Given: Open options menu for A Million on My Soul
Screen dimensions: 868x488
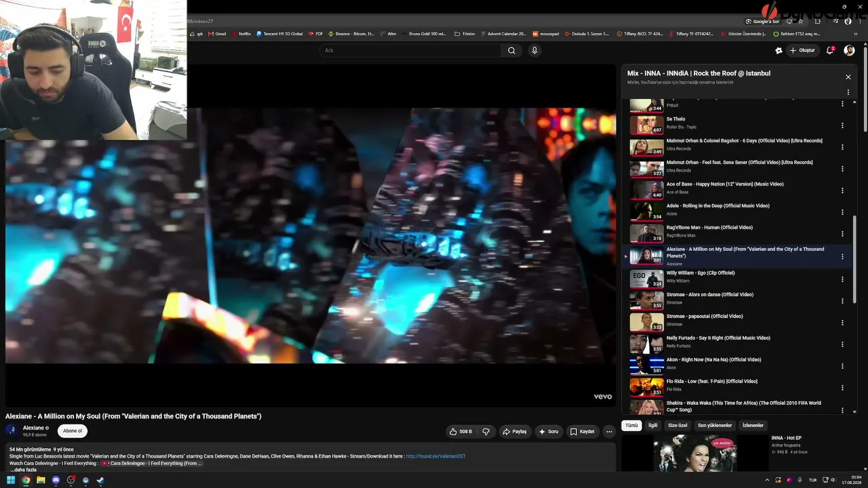Looking at the screenshot, I should coord(842,257).
